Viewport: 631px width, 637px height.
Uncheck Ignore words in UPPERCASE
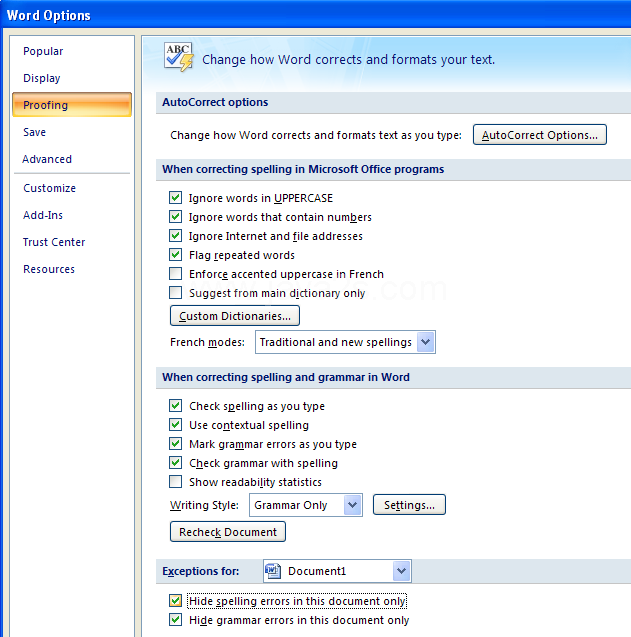[x=176, y=198]
